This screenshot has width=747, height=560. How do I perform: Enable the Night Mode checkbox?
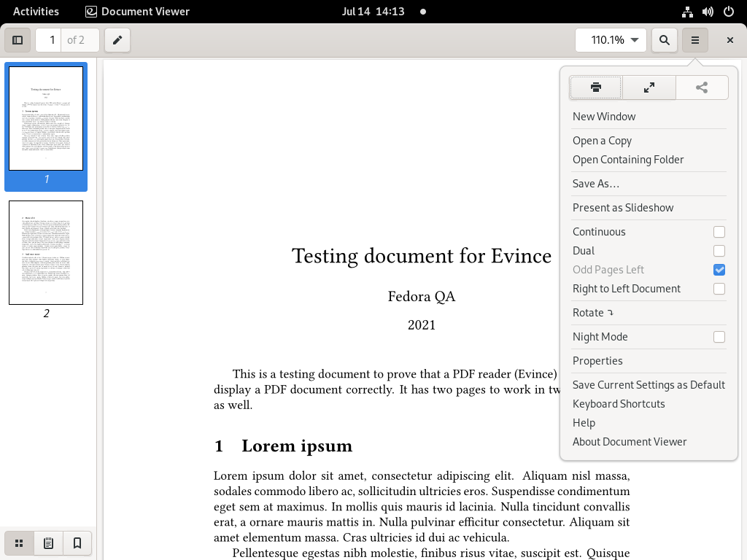click(x=719, y=337)
